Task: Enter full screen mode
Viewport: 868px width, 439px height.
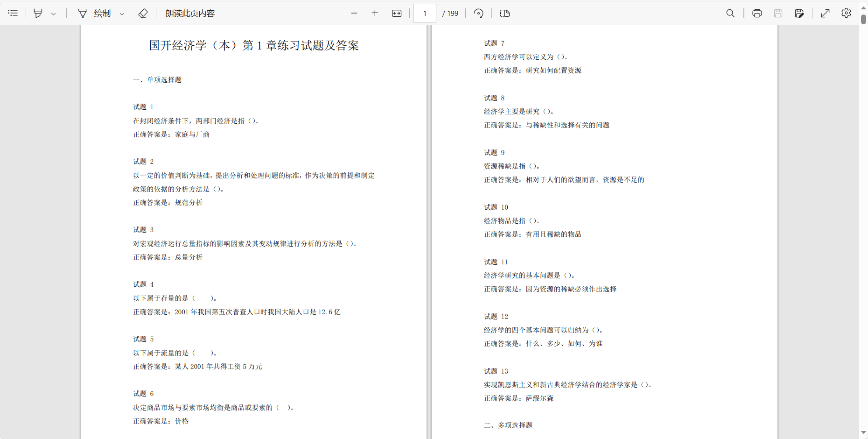Action: pos(825,13)
